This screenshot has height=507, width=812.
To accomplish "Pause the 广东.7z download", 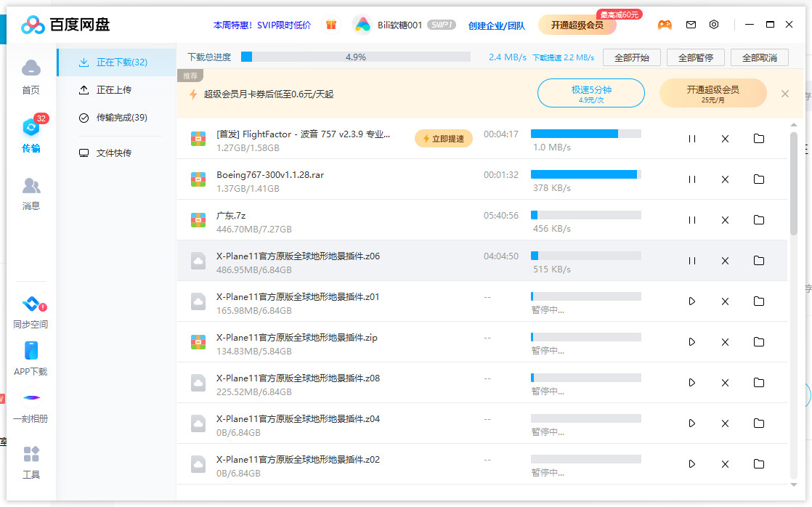I will click(692, 220).
